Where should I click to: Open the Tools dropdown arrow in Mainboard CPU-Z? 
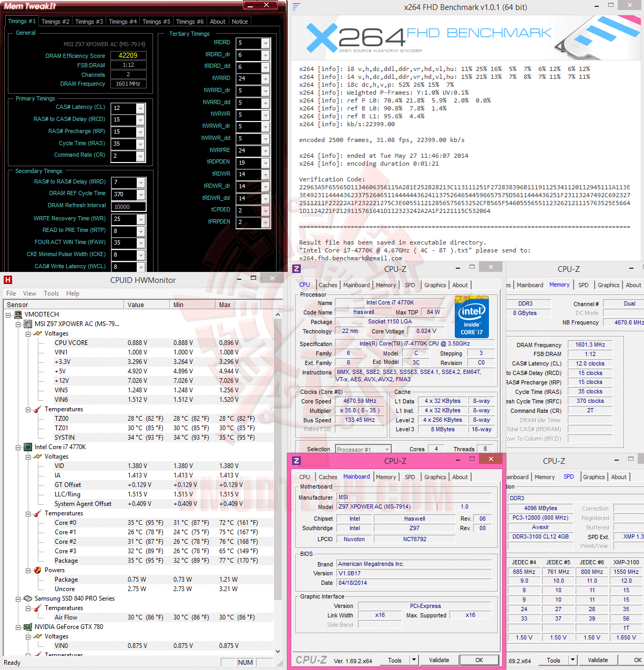[414, 660]
